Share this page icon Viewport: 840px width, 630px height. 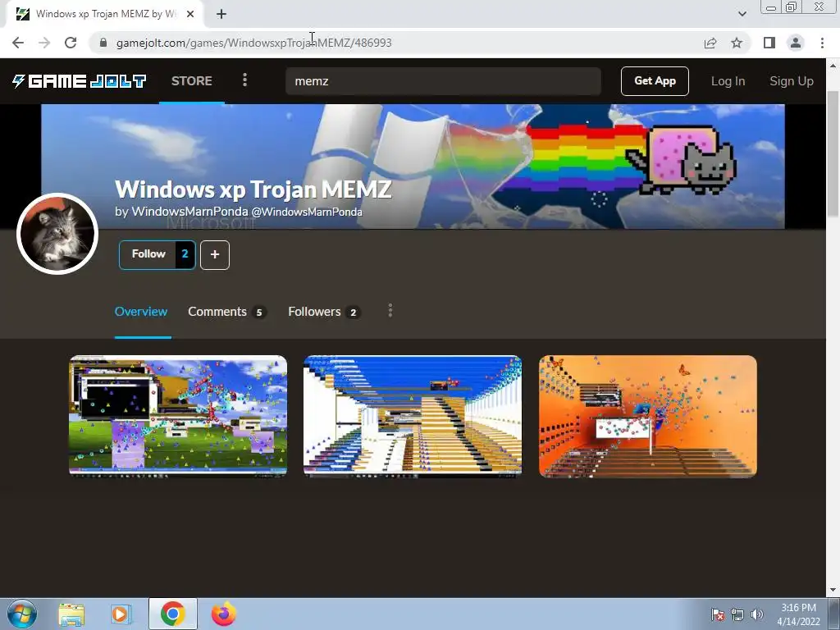[x=710, y=43]
